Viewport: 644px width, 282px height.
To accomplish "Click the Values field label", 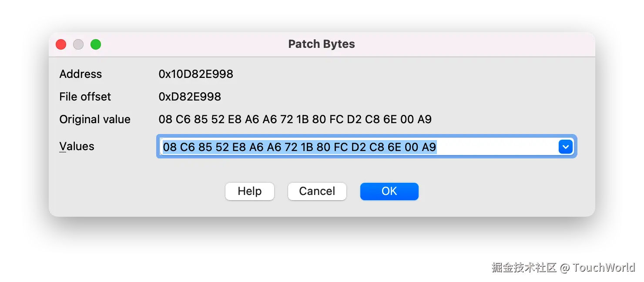I will [77, 147].
